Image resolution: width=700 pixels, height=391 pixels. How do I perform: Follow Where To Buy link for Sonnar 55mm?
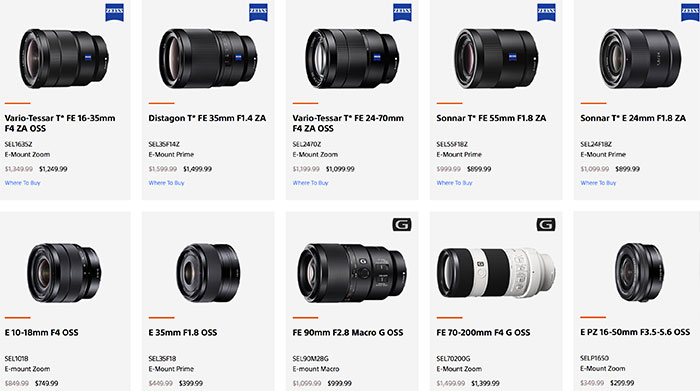454,183
